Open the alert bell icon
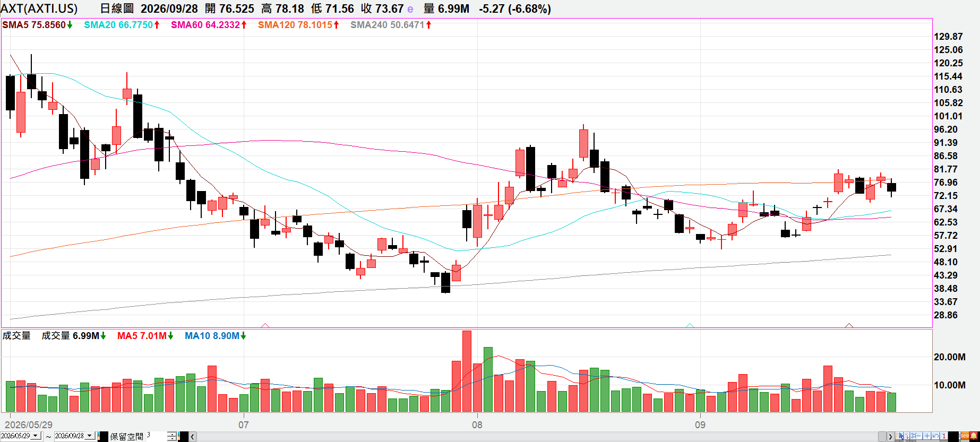The height and width of the screenshot is (442, 980). tap(974, 436)
